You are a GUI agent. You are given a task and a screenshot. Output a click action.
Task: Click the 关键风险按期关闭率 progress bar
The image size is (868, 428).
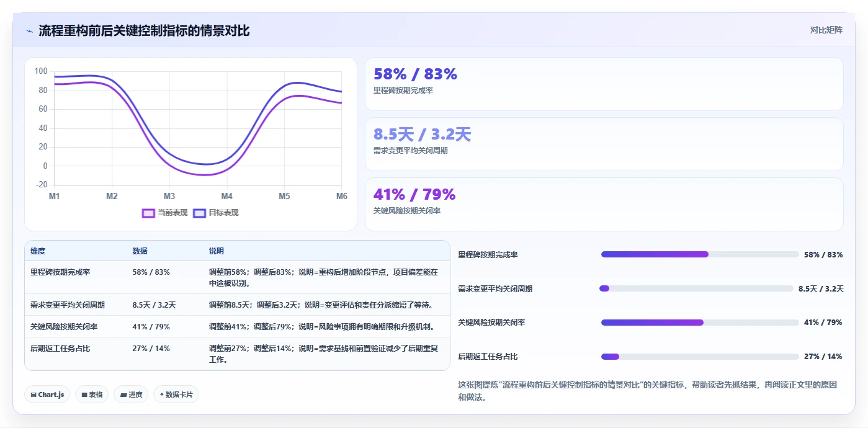(700, 323)
